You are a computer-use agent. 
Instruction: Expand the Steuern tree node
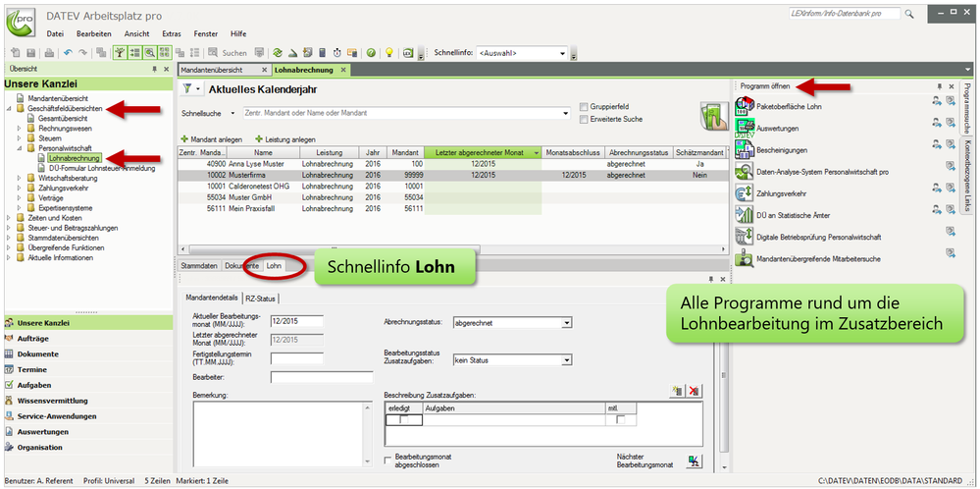[20, 138]
